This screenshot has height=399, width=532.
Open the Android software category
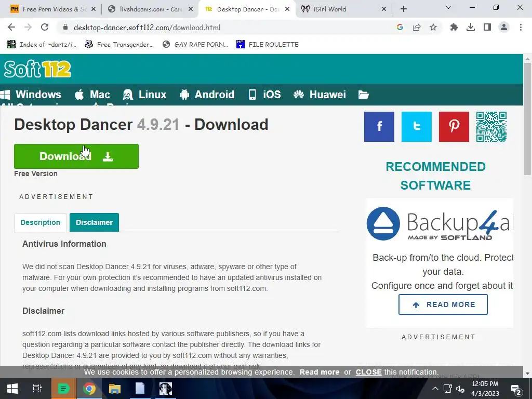pos(207,95)
